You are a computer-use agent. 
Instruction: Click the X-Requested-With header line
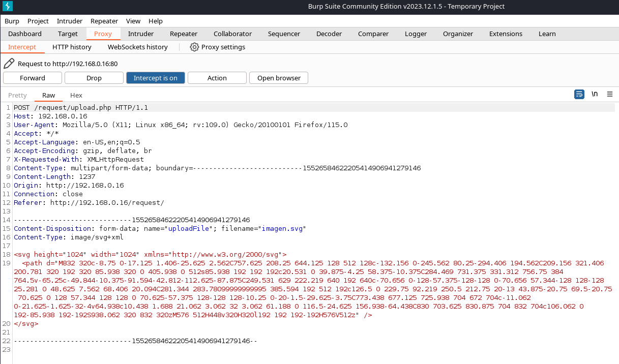[x=79, y=159]
